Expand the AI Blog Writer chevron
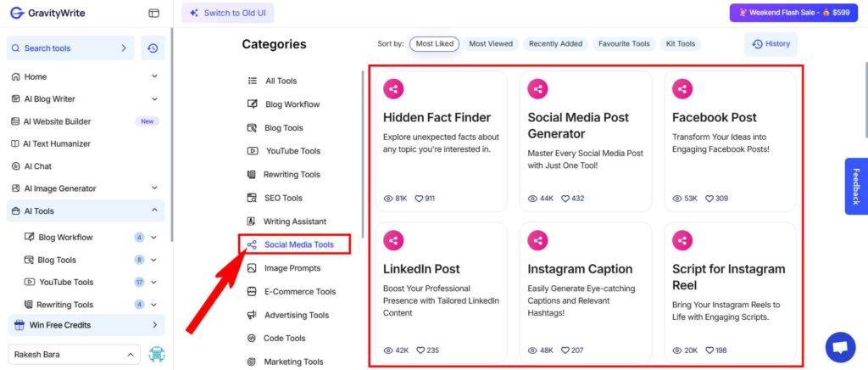Viewport: 868px width, 370px height. click(x=154, y=98)
